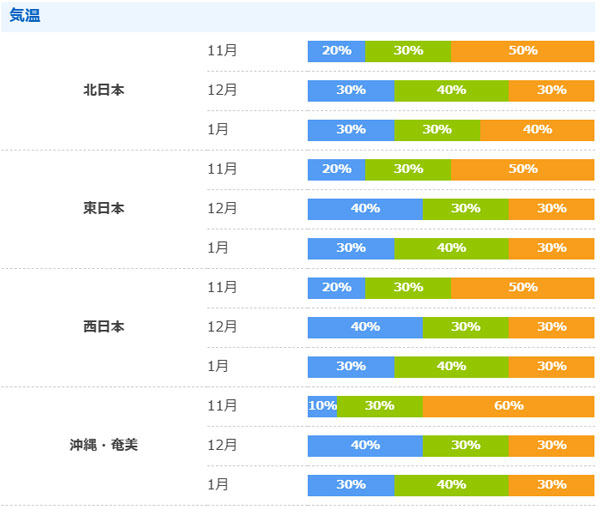Click 沖縄・奄美 1月 green 40% segment
Image resolution: width=600 pixels, height=507 pixels.
tap(451, 485)
